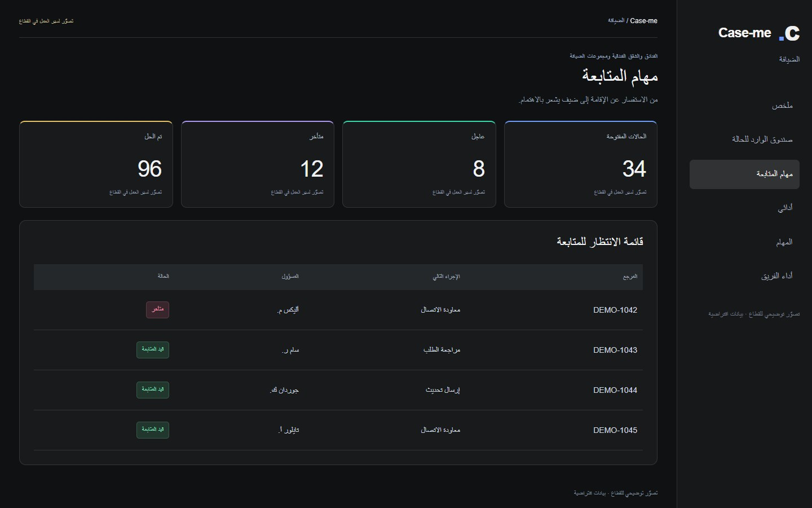Open the ملخص sidebar item

click(x=744, y=106)
